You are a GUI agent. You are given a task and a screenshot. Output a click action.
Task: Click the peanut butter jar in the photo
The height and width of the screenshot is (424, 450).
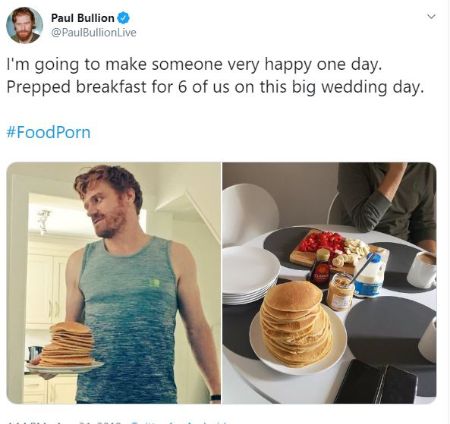tap(340, 292)
